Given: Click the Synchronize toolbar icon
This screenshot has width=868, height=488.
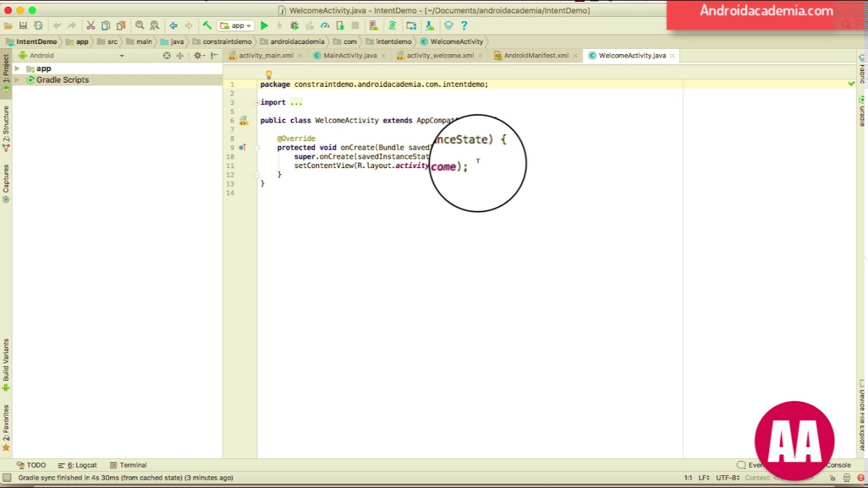Looking at the screenshot, I should pos(38,26).
